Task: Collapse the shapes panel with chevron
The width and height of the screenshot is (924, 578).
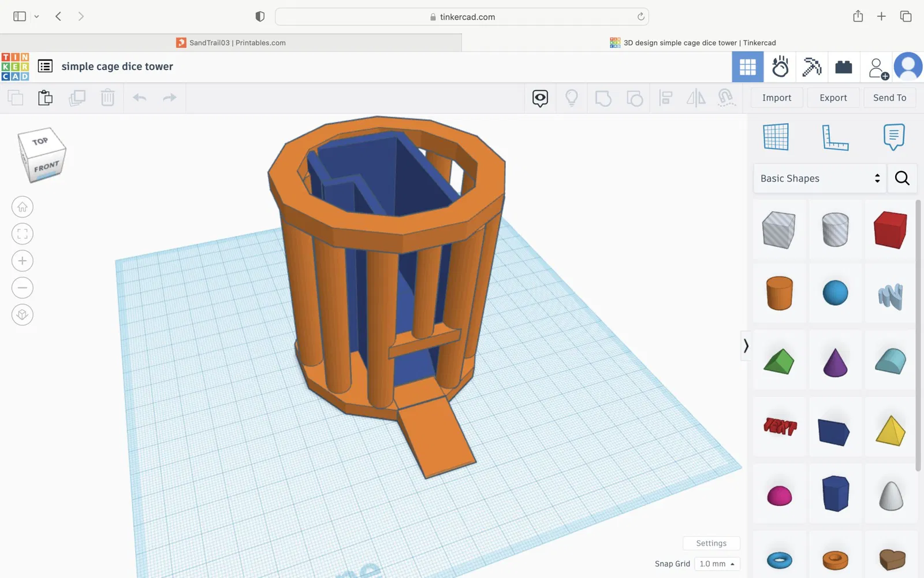Action: click(746, 346)
